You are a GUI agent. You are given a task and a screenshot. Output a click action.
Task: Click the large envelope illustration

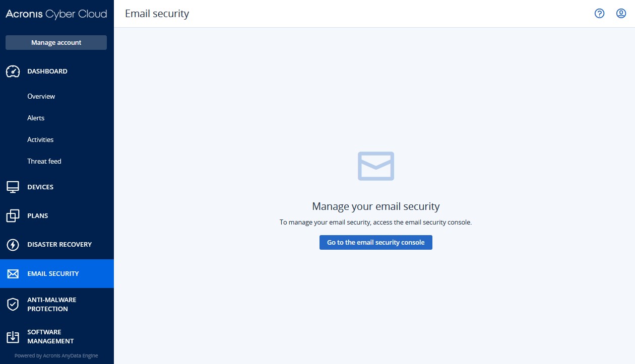[x=376, y=166]
